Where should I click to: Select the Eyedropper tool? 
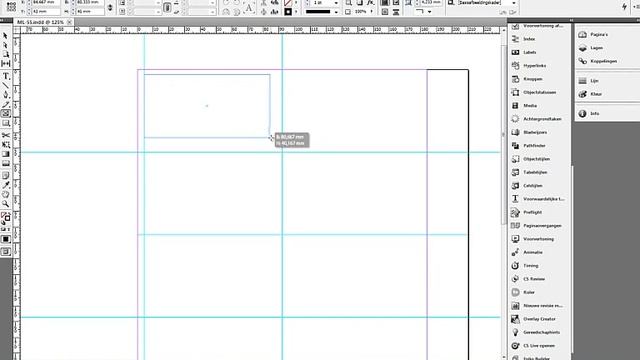coord(5,185)
